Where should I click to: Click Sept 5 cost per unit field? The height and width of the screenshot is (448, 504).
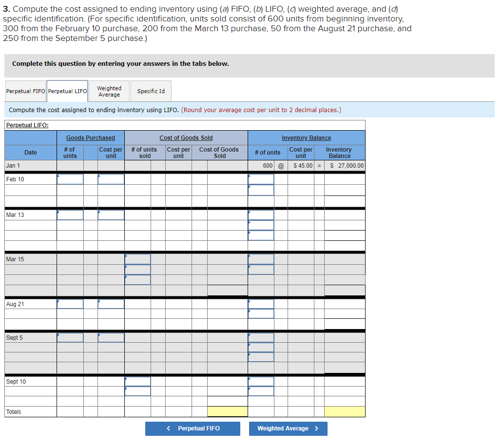click(111, 337)
